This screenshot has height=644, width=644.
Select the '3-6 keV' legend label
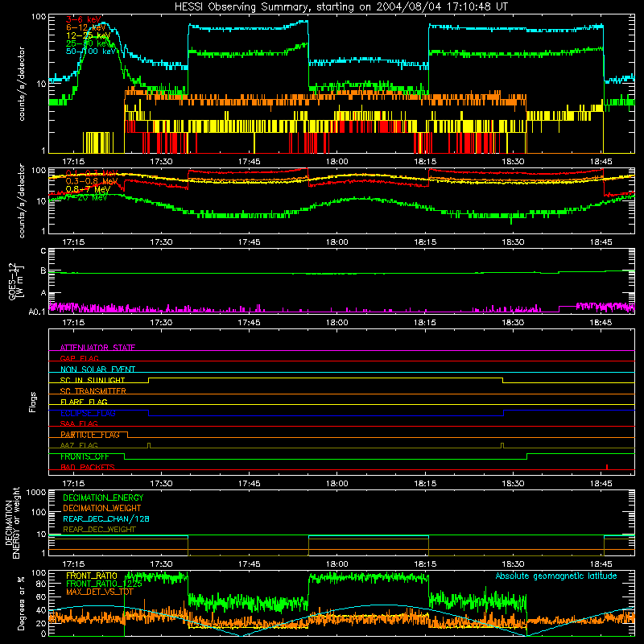[83, 19]
